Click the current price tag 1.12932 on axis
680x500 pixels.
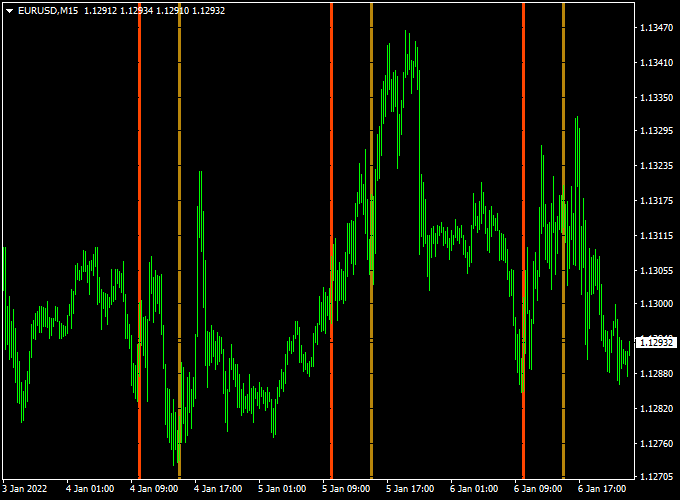click(656, 343)
